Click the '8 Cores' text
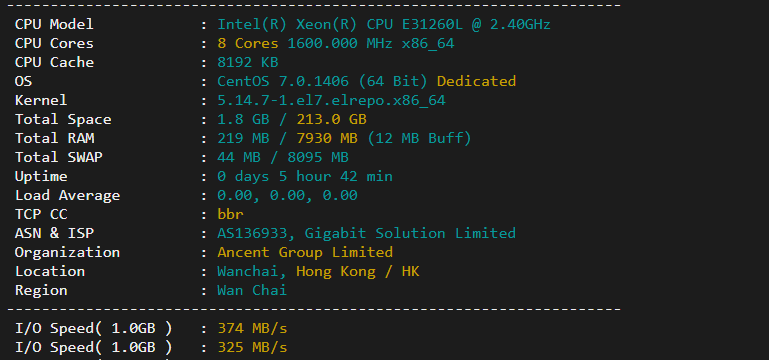769x360 pixels. click(x=248, y=43)
